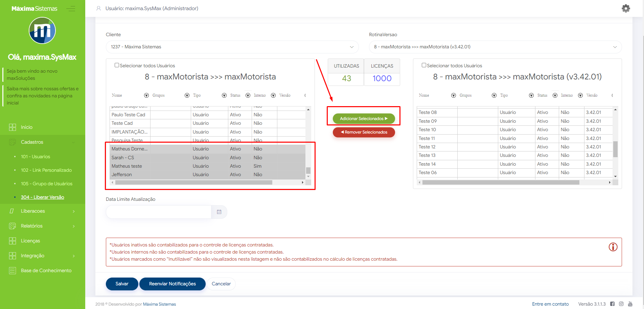This screenshot has height=309, width=644.
Task: Open the Instagram icon in footer
Action: coord(621,304)
